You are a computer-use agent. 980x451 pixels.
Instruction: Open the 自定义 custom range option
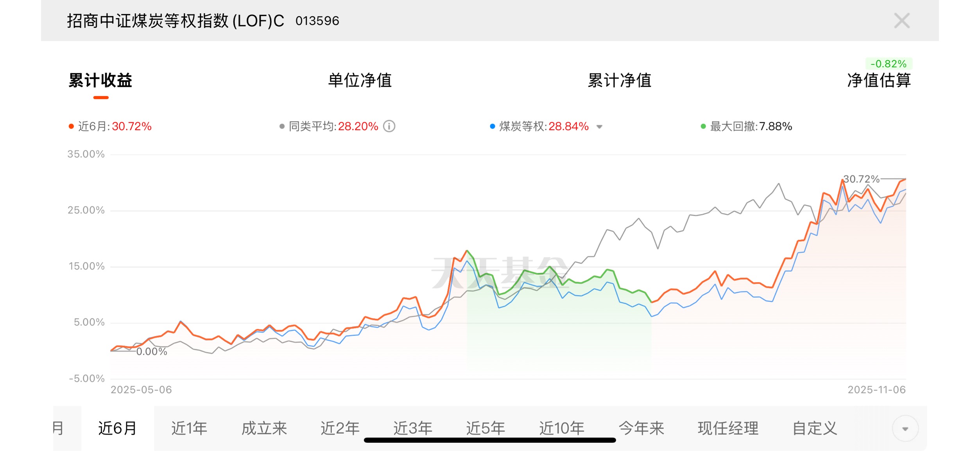pyautogui.click(x=815, y=428)
